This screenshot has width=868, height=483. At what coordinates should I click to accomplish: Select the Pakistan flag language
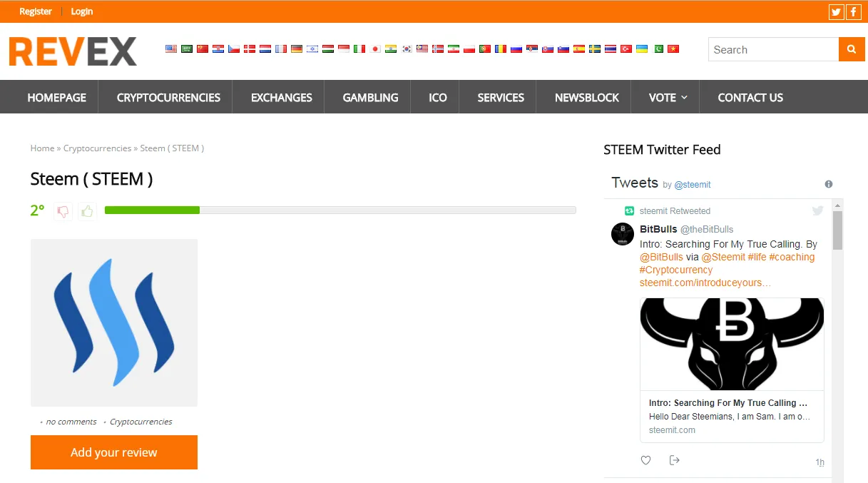(658, 49)
